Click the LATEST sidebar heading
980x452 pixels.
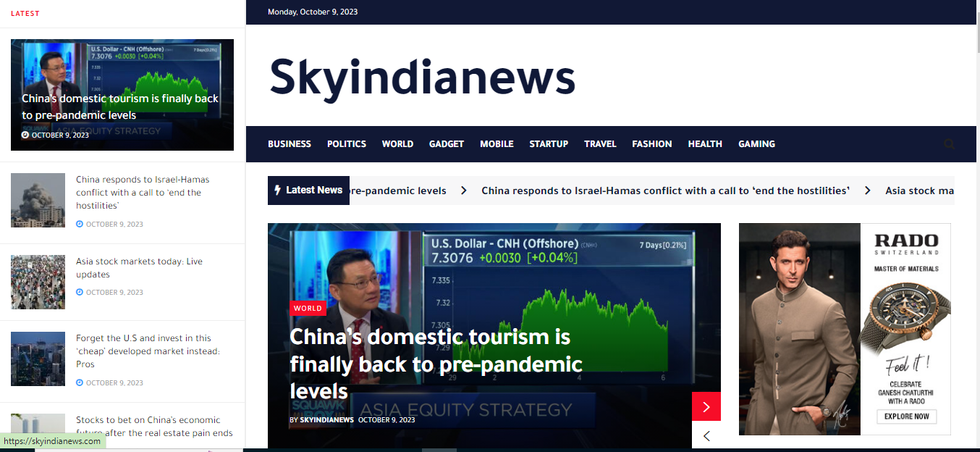pyautogui.click(x=25, y=14)
